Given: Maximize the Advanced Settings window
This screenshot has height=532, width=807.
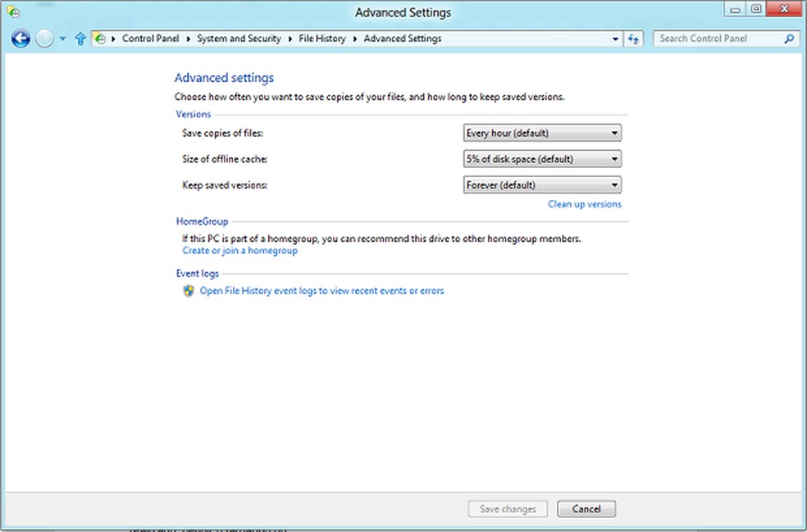Looking at the screenshot, I should coord(755,9).
